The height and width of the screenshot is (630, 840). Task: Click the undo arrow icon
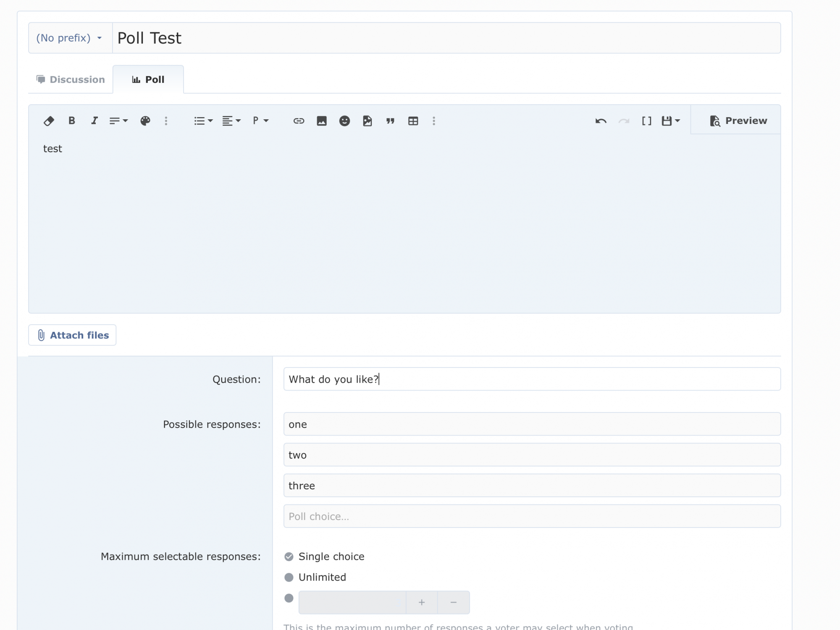pyautogui.click(x=601, y=121)
